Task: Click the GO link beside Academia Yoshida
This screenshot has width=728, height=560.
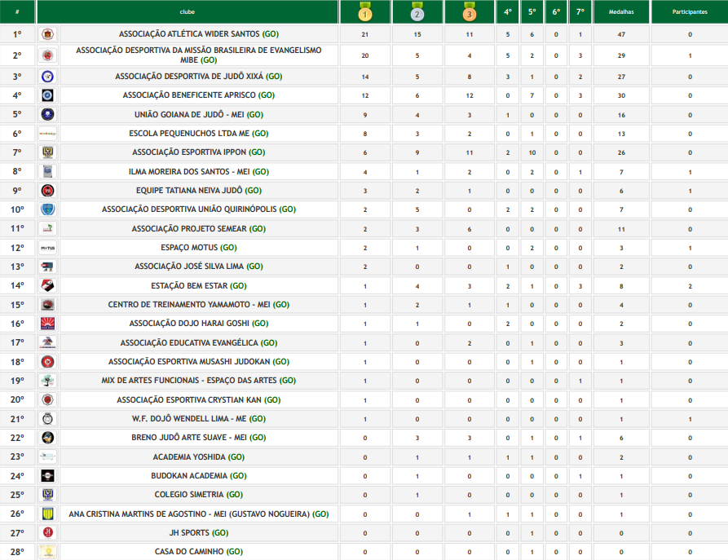Action: 236,457
